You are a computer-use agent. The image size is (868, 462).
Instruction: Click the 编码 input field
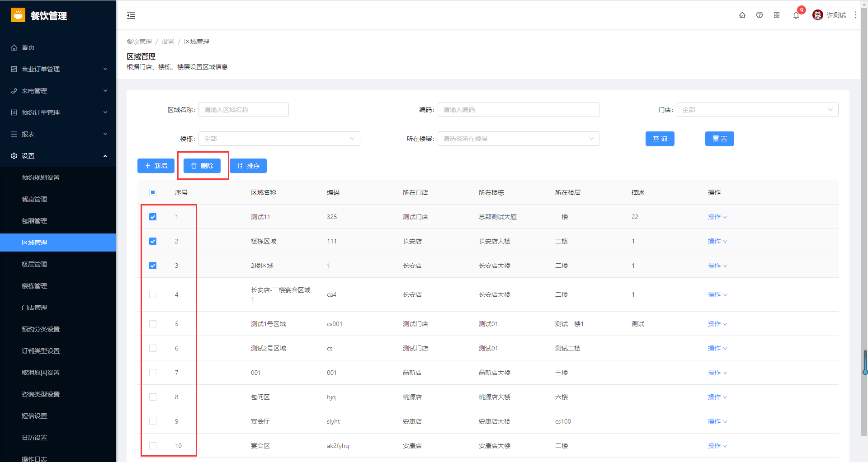[x=518, y=110]
